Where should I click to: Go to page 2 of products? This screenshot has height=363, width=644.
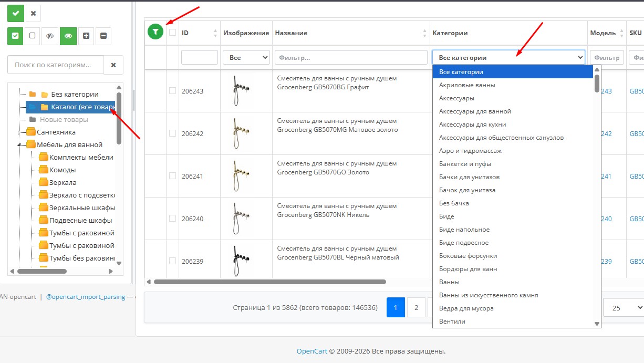(416, 308)
